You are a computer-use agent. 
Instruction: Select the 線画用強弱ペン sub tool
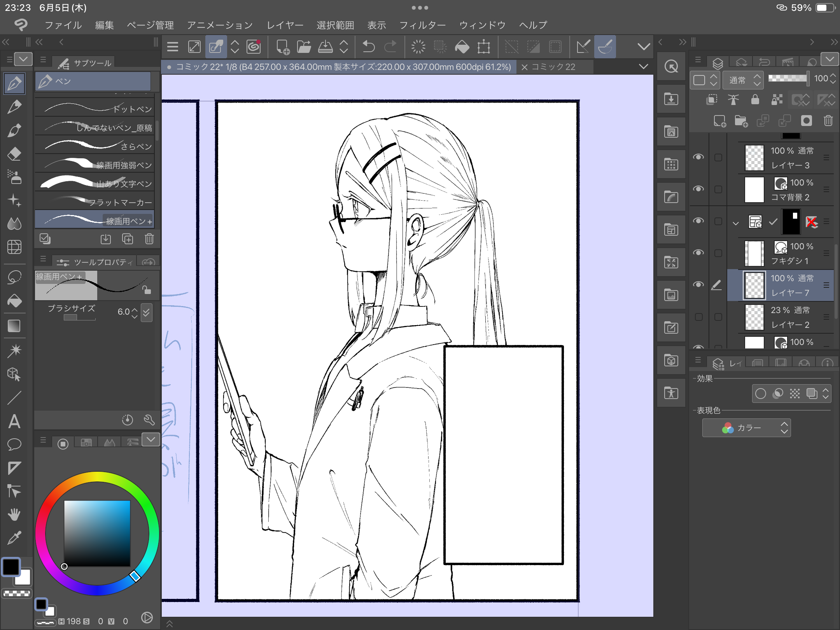(94, 164)
